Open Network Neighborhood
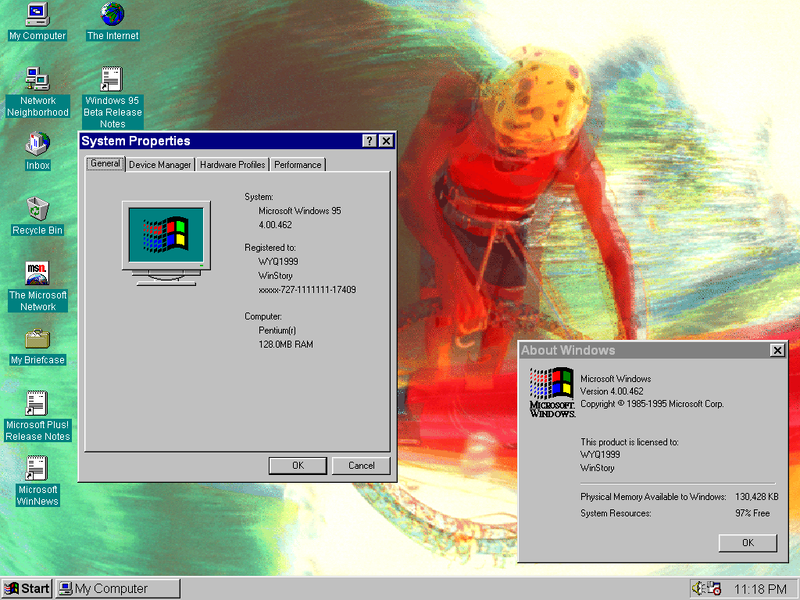Viewport: 800px width, 600px height. coord(37,80)
